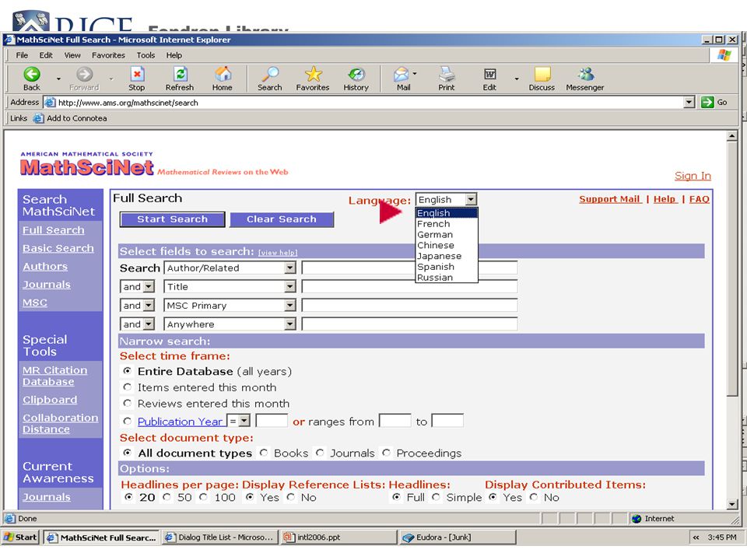The width and height of the screenshot is (747, 560).
Task: Open the File menu
Action: [x=22, y=55]
